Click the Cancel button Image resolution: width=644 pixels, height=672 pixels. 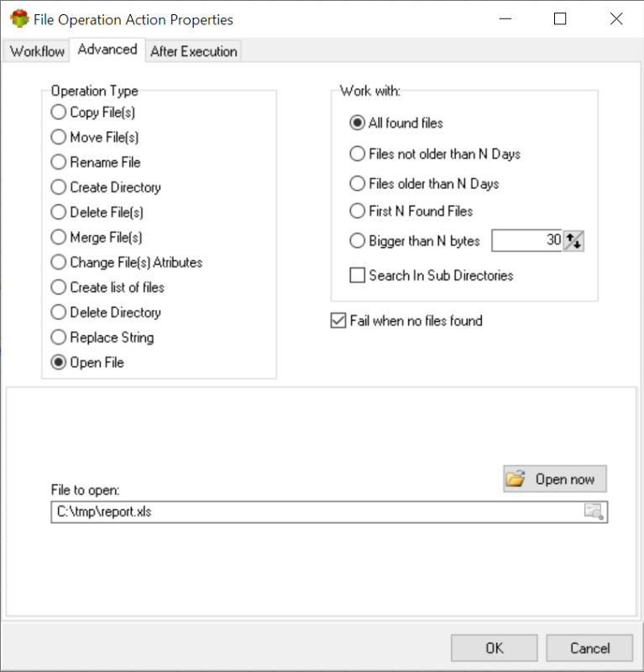pyautogui.click(x=589, y=648)
